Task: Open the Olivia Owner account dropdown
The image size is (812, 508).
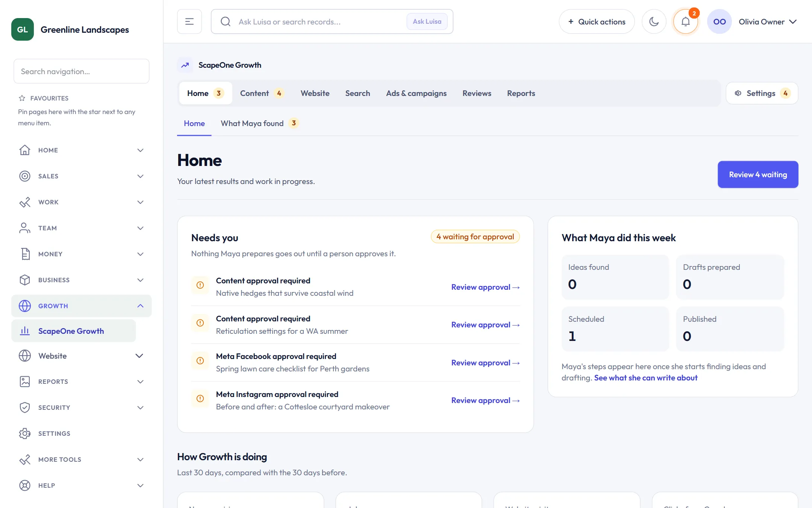Action: point(768,22)
